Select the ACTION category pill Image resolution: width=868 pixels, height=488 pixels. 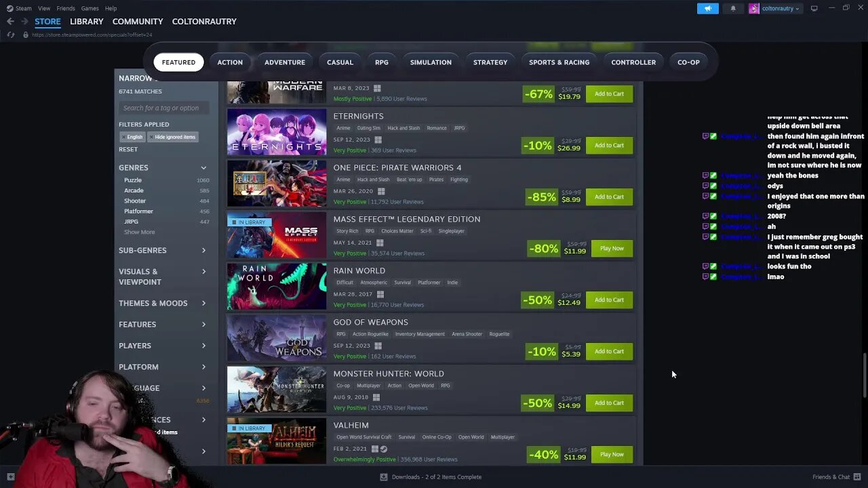pyautogui.click(x=230, y=62)
